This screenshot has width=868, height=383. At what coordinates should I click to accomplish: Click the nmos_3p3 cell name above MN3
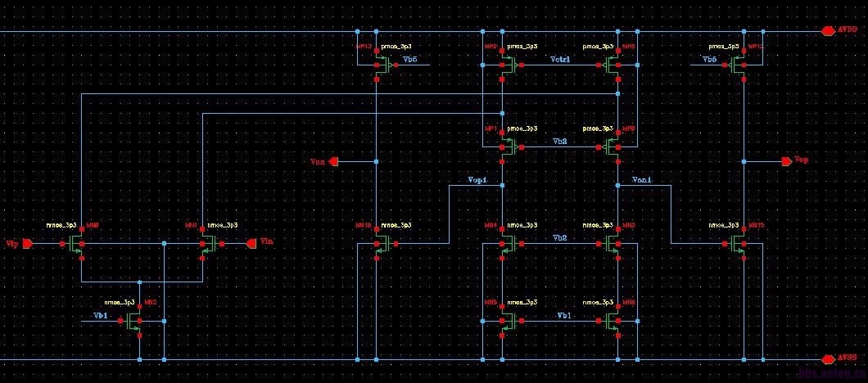(x=599, y=225)
